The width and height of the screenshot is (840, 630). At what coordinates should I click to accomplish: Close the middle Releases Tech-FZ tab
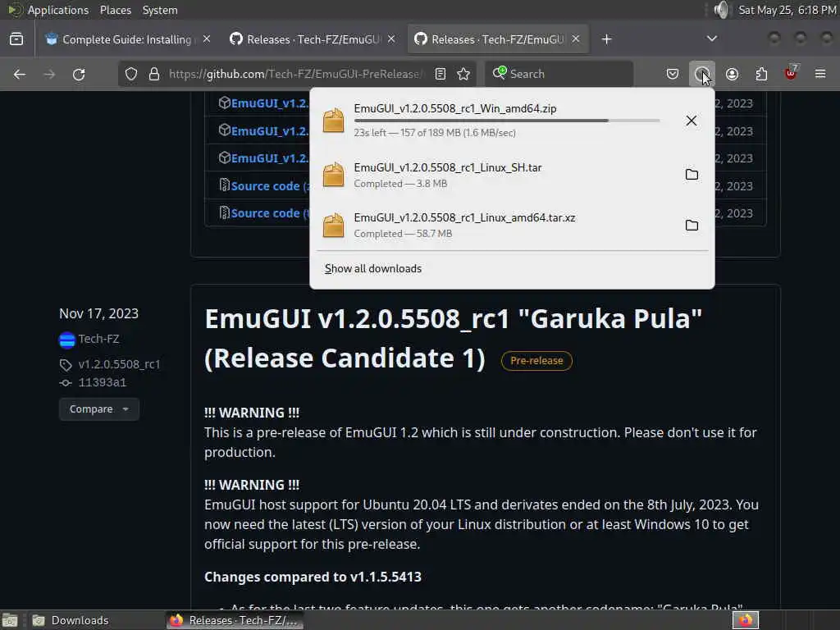pos(391,39)
